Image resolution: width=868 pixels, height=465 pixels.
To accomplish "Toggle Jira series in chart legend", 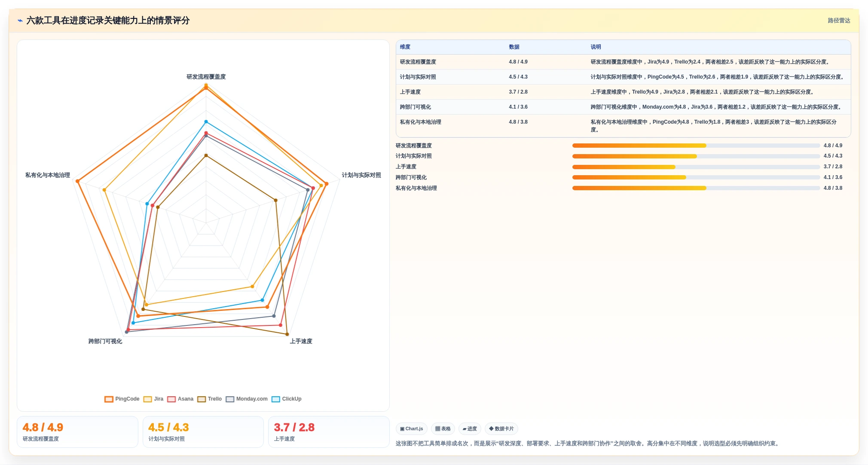I will tap(153, 399).
